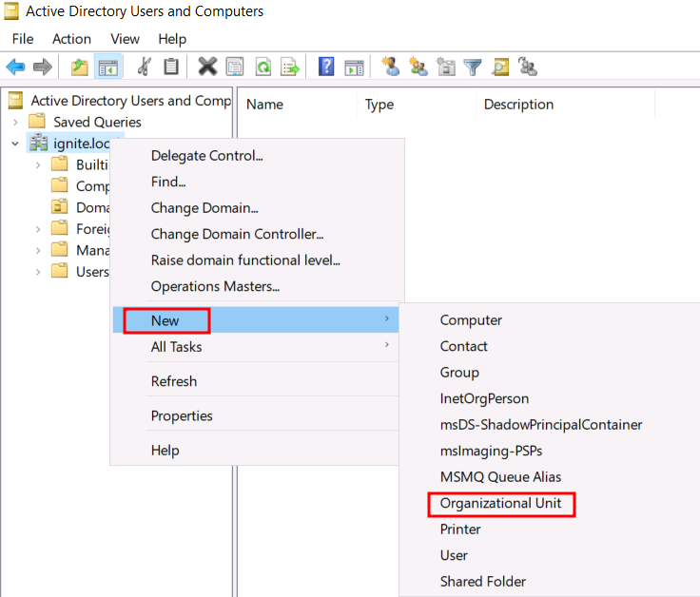Select the Domain Controllers folder in tree
The height and width of the screenshot is (597, 700).
(x=93, y=207)
